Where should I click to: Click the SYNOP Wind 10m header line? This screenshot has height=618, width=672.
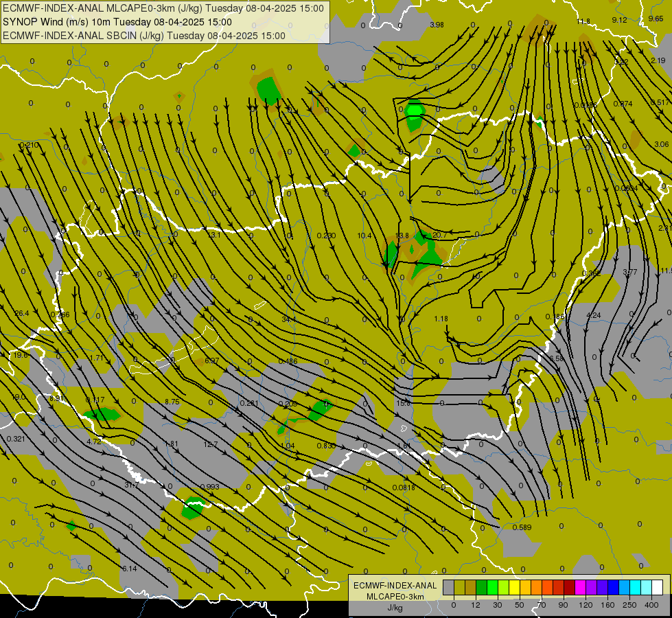117,22
